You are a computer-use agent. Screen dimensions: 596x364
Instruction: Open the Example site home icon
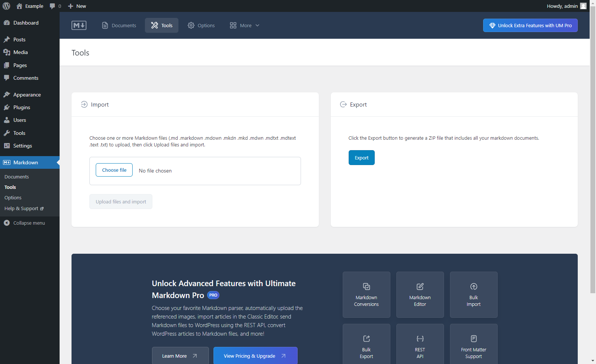coord(19,6)
